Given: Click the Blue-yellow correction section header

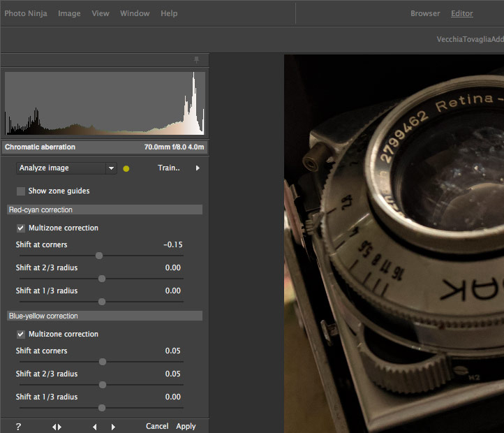Looking at the screenshot, I should [x=105, y=316].
